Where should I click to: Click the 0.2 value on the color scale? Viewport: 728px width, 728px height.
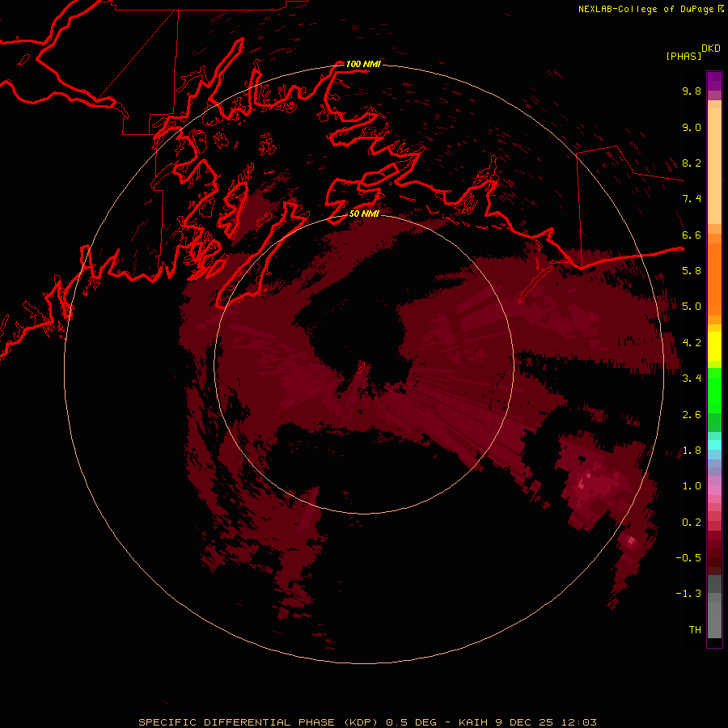click(x=692, y=522)
